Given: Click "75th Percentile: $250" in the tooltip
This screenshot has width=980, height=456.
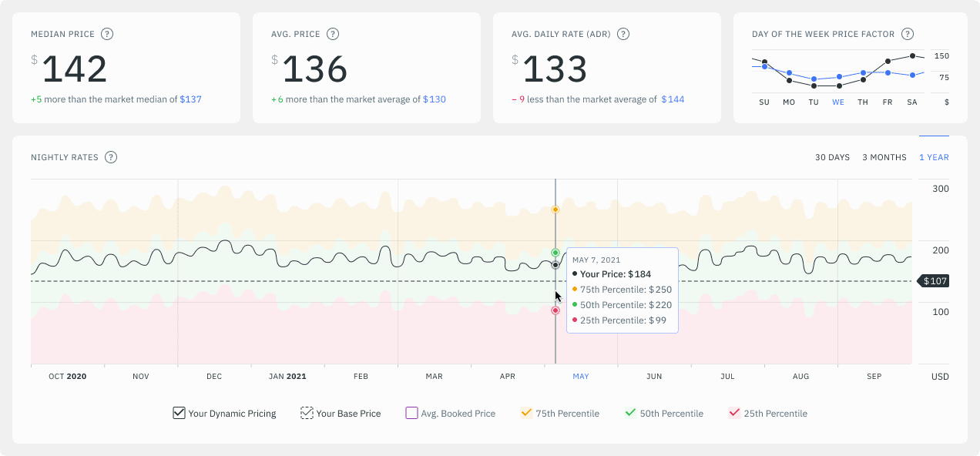Looking at the screenshot, I should coord(626,290).
